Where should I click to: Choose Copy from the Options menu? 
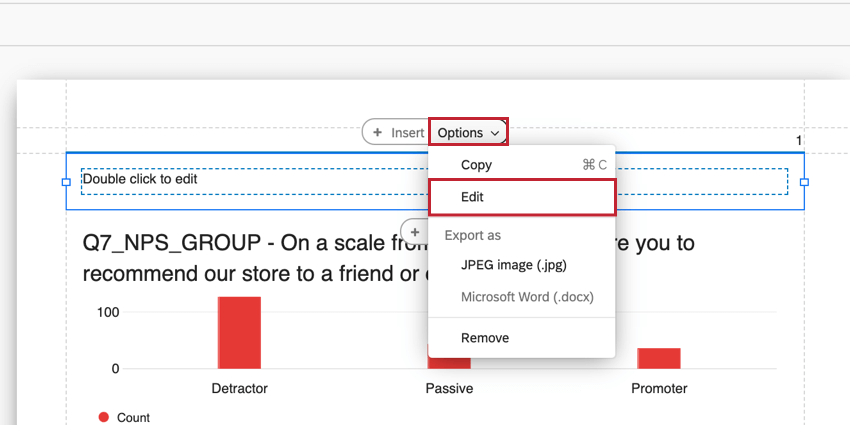[x=476, y=165]
